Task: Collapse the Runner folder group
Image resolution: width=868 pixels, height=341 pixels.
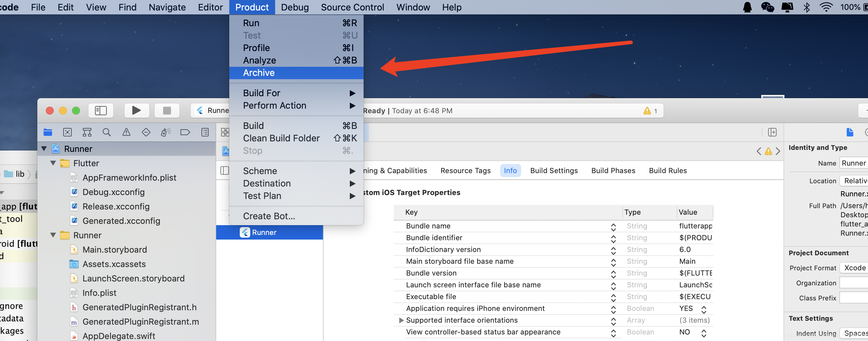Action: tap(53, 235)
